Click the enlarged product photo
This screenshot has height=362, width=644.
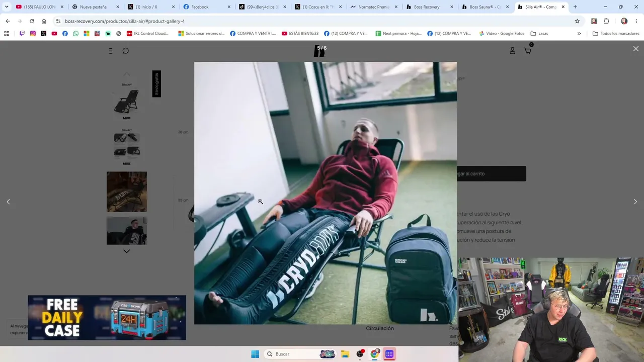point(326,193)
